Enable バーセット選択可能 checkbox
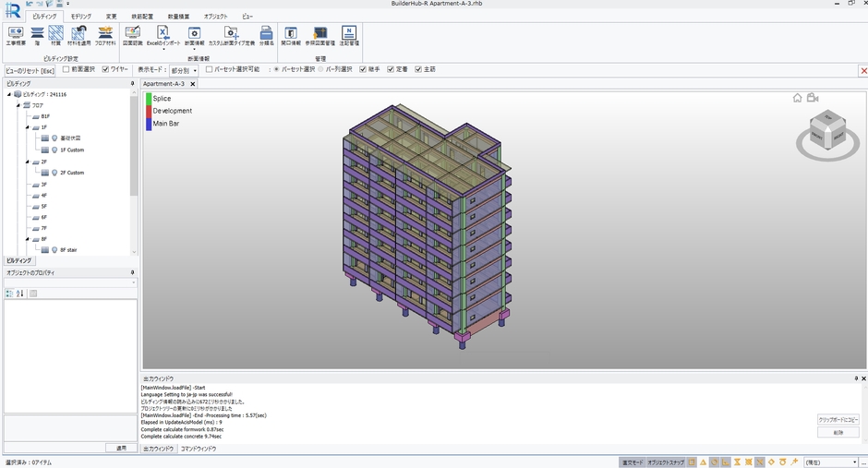868x468 pixels. point(209,70)
